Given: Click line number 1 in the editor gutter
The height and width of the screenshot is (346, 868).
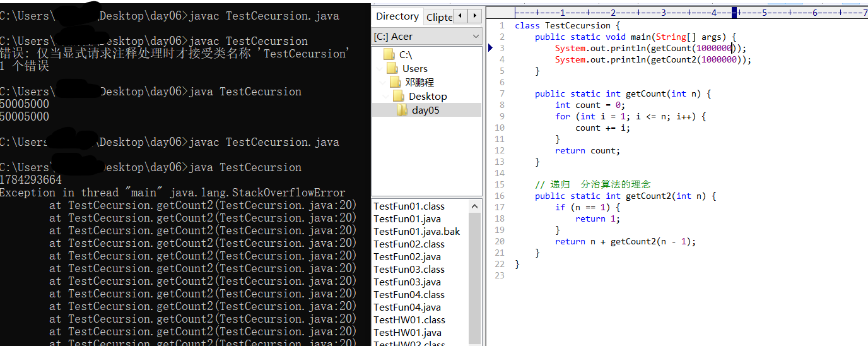Looking at the screenshot, I should [x=501, y=25].
